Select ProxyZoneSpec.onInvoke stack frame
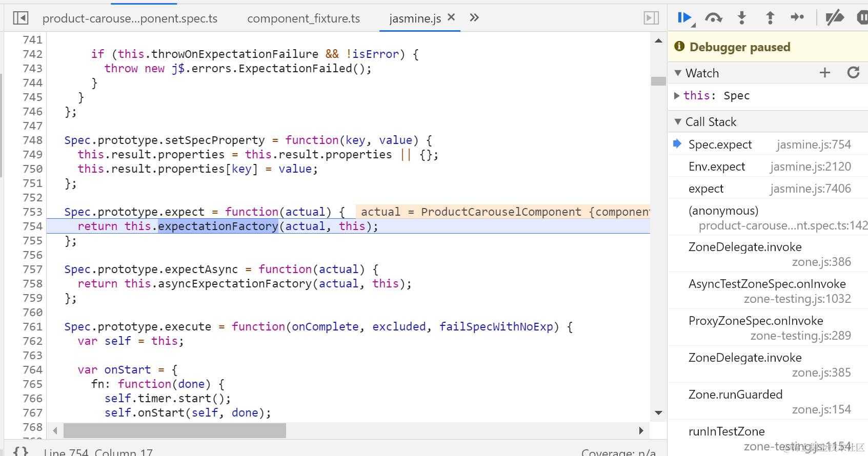 point(768,328)
